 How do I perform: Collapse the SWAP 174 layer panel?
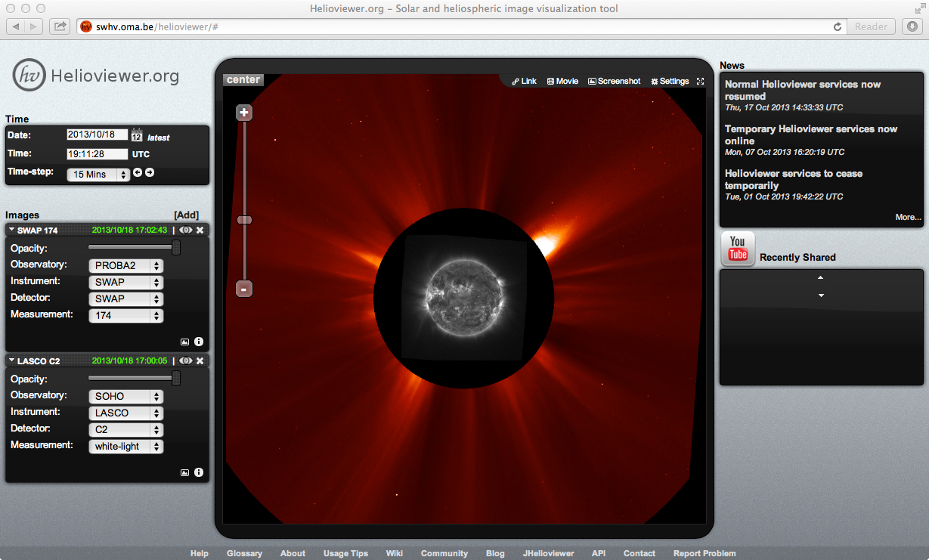(12, 230)
